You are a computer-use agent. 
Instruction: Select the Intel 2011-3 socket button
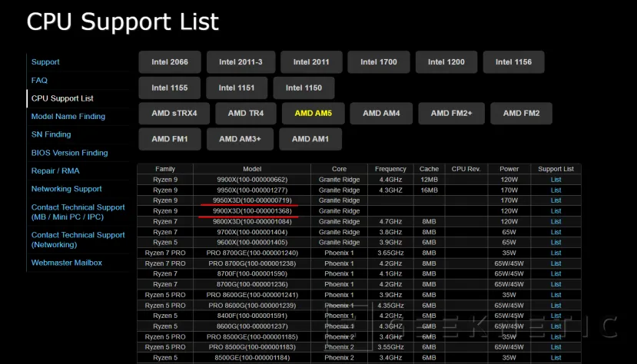click(x=241, y=62)
